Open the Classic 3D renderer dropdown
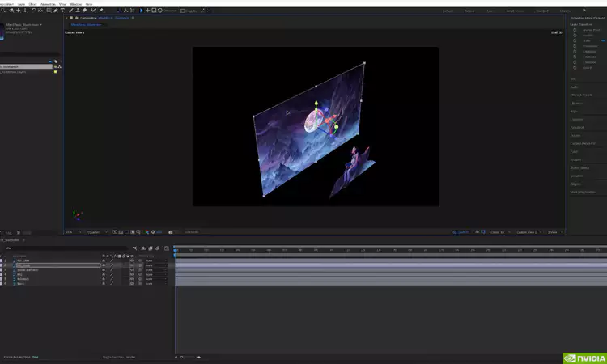The width and height of the screenshot is (607, 364). tap(500, 232)
